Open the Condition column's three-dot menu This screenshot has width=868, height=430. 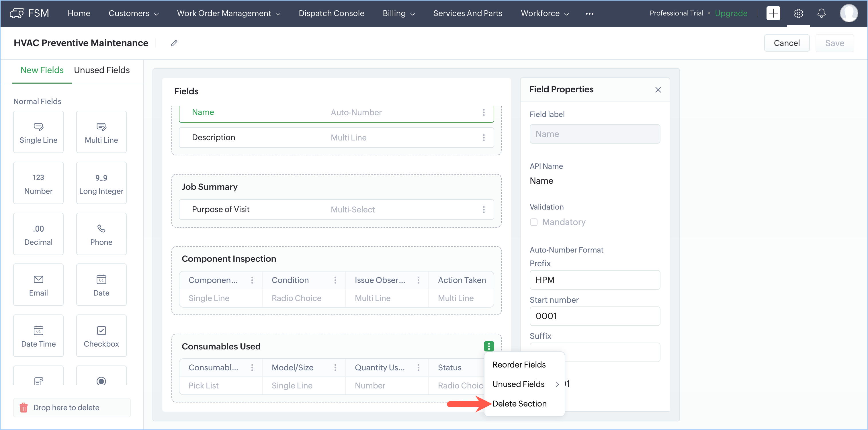(335, 280)
